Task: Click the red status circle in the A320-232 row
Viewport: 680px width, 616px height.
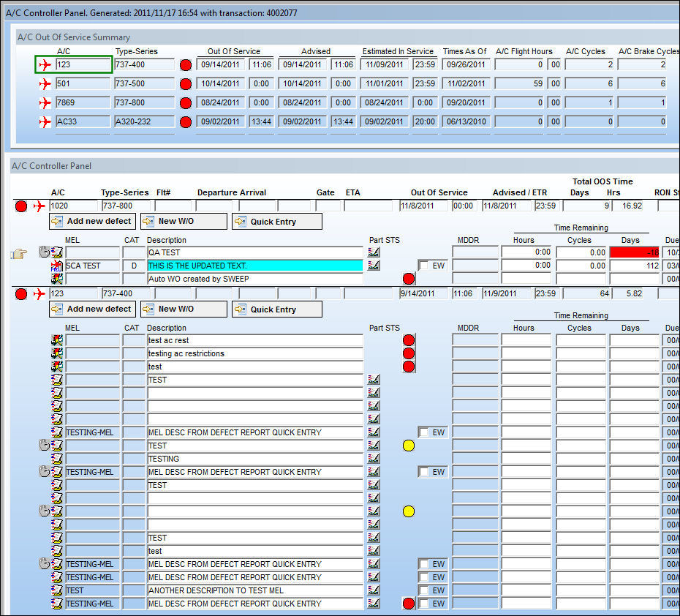Action: [x=186, y=122]
